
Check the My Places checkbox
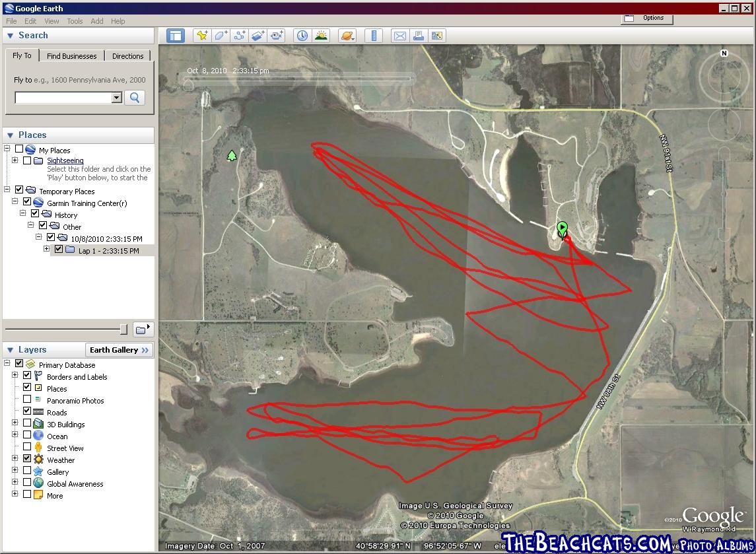pos(18,149)
